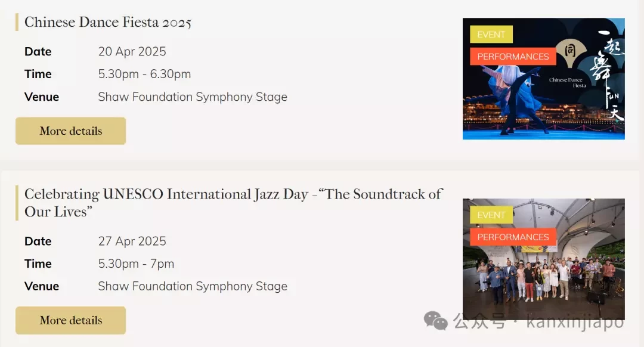Click the Celebrating UNESCO International Jazz Day title

click(x=233, y=203)
